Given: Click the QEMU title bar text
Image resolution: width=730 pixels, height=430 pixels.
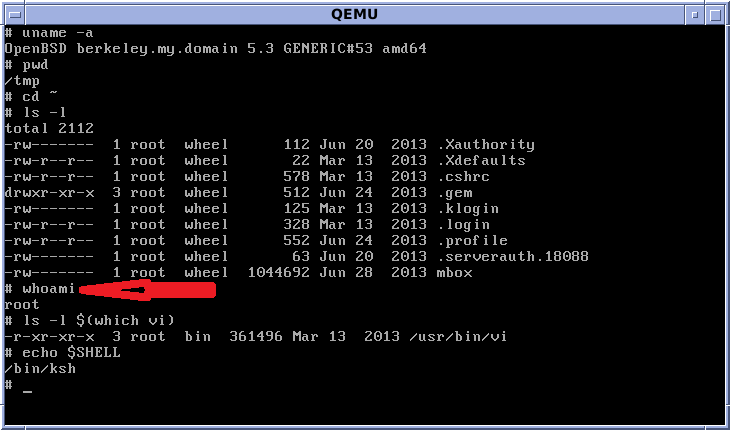Looking at the screenshot, I should (365, 14).
